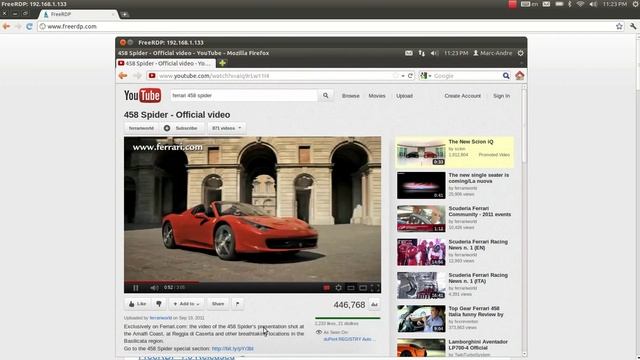Open Upload in YouTube header
The width and height of the screenshot is (640, 360).
pyautogui.click(x=404, y=96)
